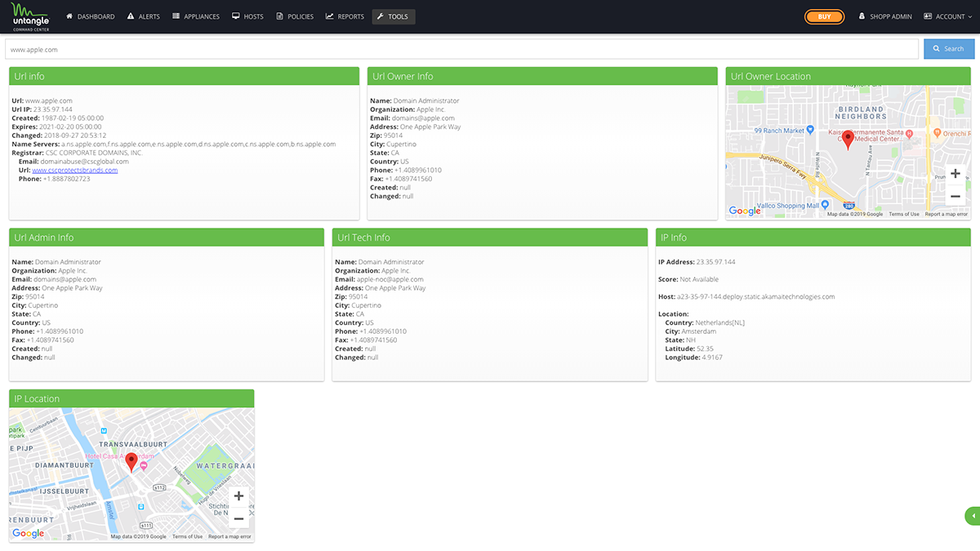
Task: Click the blue Search button
Action: click(x=949, y=49)
